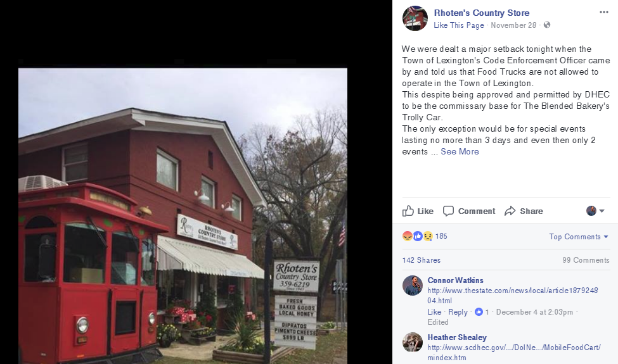Click the public globe privacy icon
The width and height of the screenshot is (618, 364).
pyautogui.click(x=546, y=25)
